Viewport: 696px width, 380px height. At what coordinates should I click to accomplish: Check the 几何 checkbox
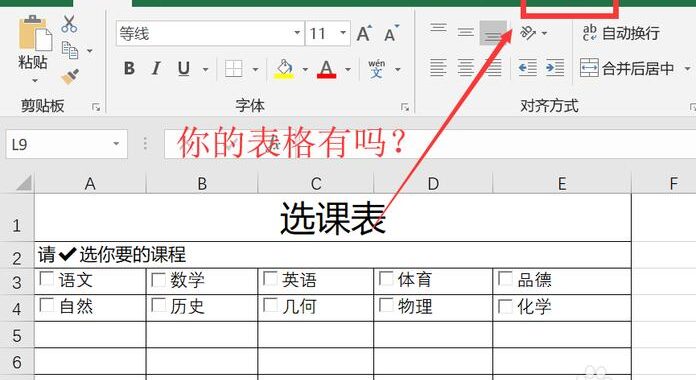point(270,305)
